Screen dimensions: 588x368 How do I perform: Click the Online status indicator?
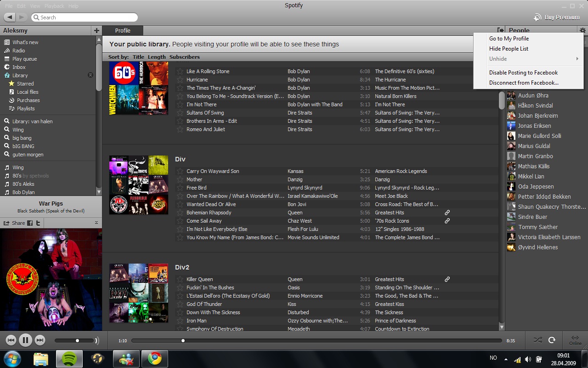(x=575, y=340)
